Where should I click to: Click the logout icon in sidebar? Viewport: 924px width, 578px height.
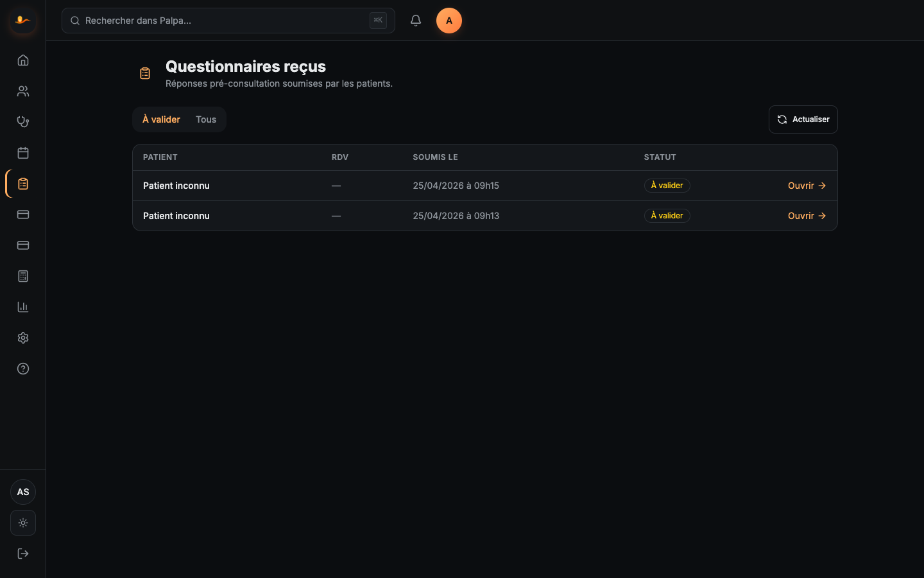point(23,554)
